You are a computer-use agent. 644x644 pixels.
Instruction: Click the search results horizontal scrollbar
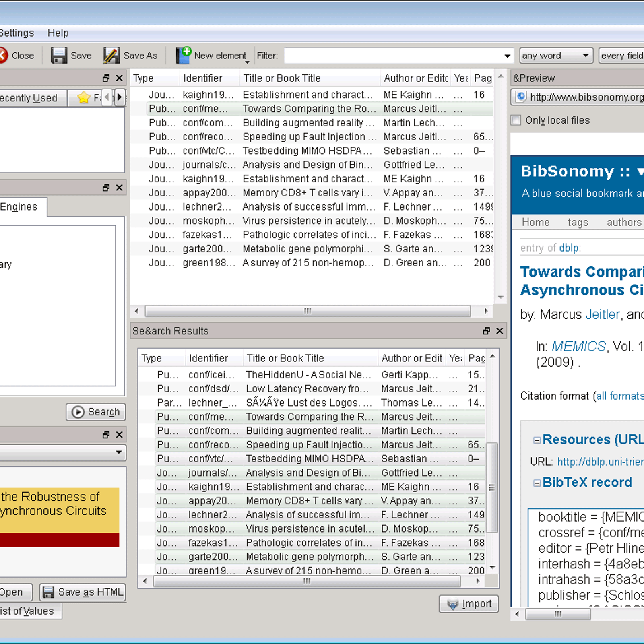307,581
